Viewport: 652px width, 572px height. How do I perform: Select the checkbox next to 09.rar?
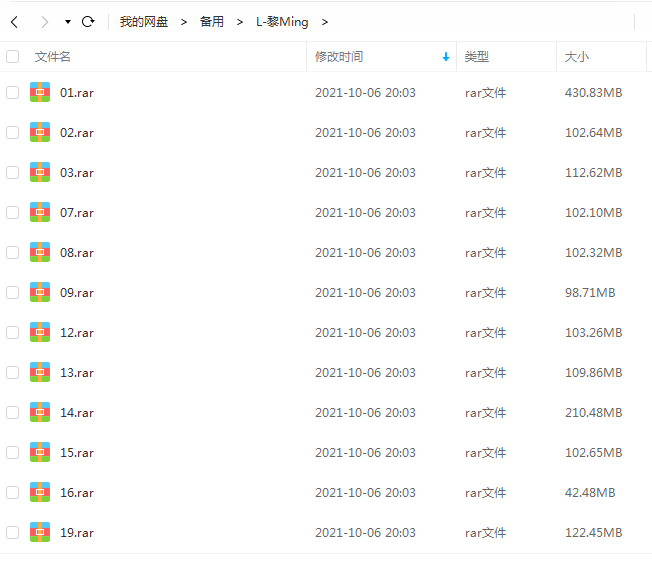[x=12, y=292]
